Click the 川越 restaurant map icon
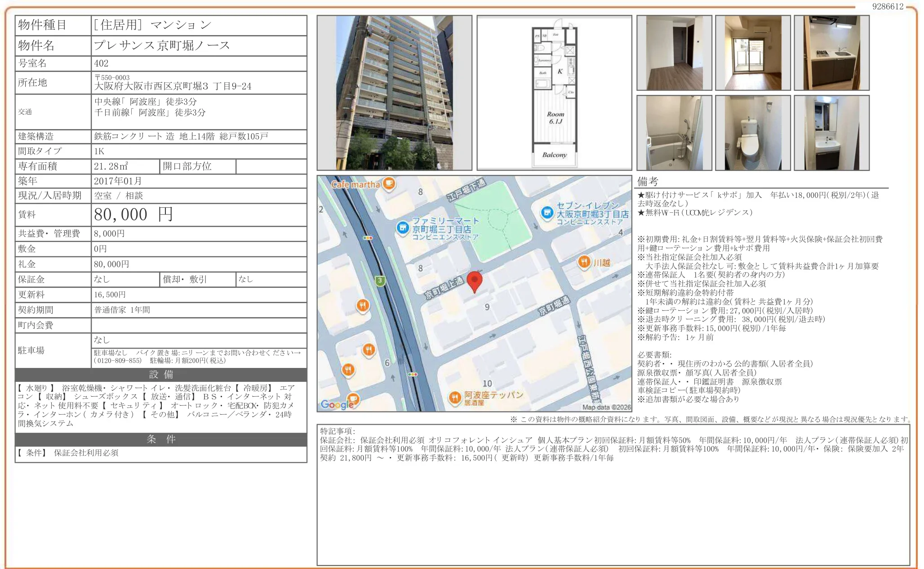This screenshot has width=924, height=569. pos(584,262)
